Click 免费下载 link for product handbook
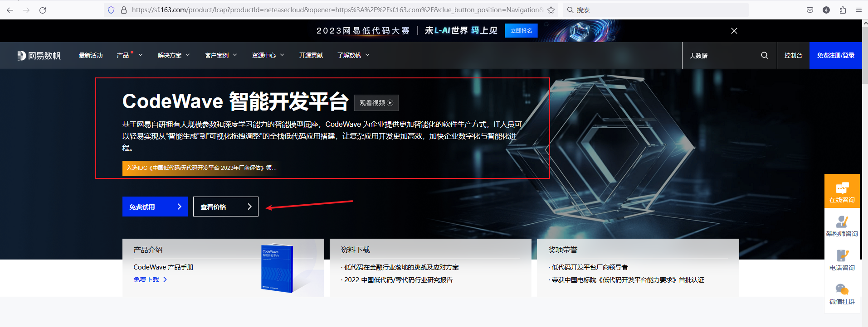The height and width of the screenshot is (327, 868). [x=150, y=279]
